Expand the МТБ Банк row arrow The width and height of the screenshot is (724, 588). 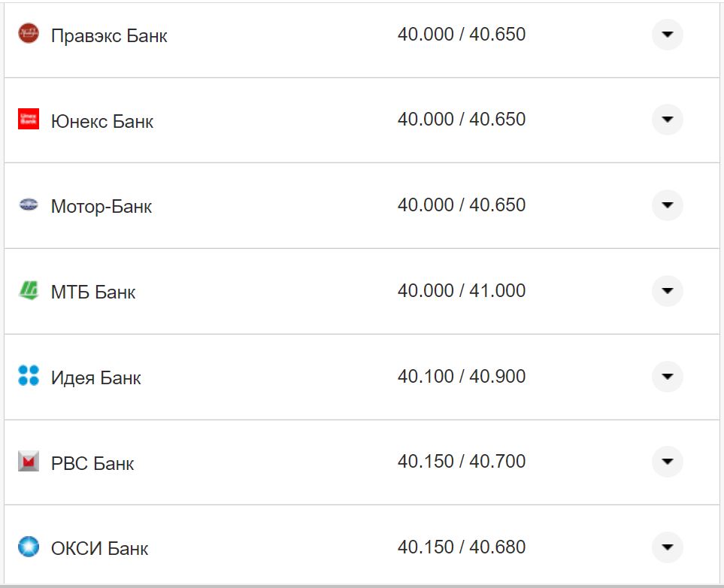tap(667, 291)
